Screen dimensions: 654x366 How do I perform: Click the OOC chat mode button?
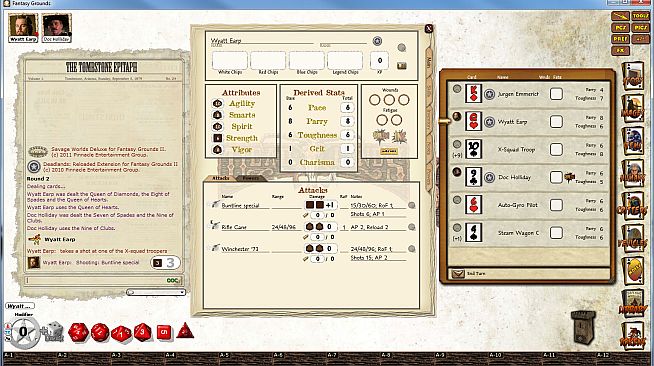coord(173,281)
